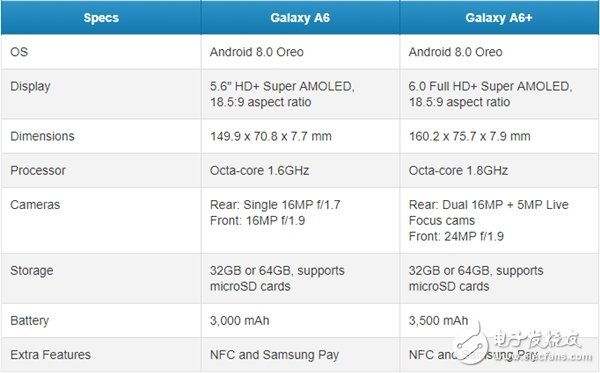
Task: Select the Front: 24MP f/1.9 text
Action: click(x=456, y=236)
